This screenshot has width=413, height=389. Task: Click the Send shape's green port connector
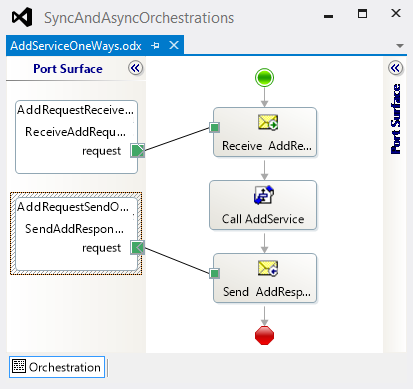[x=215, y=274]
